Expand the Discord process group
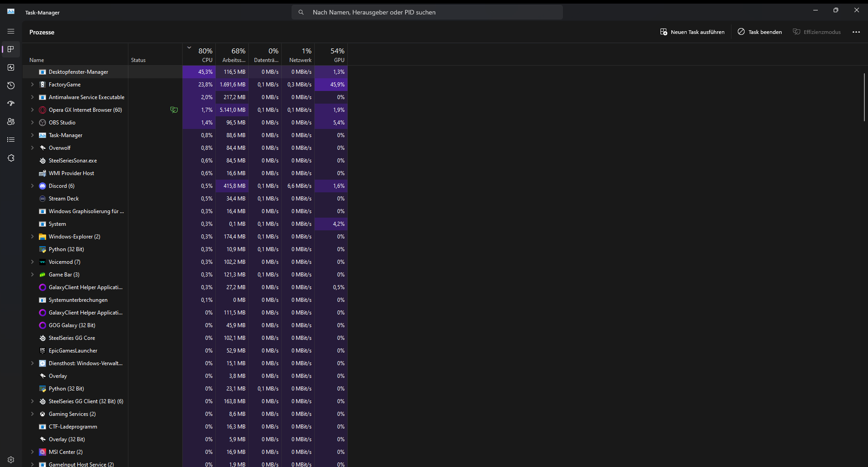The height and width of the screenshot is (467, 868). pos(32,186)
